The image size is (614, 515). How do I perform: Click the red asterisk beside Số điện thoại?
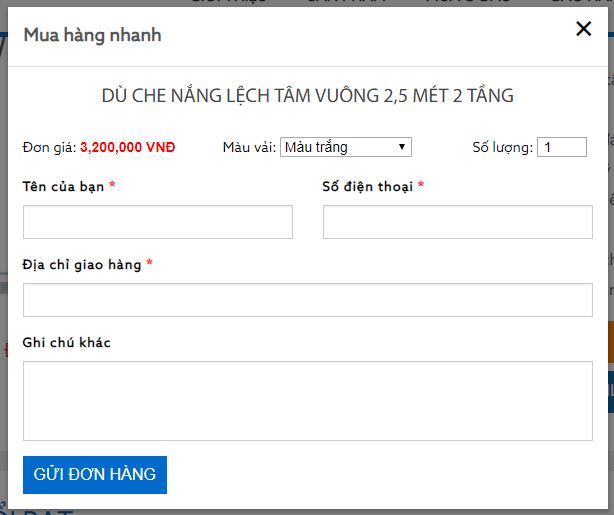click(x=421, y=186)
